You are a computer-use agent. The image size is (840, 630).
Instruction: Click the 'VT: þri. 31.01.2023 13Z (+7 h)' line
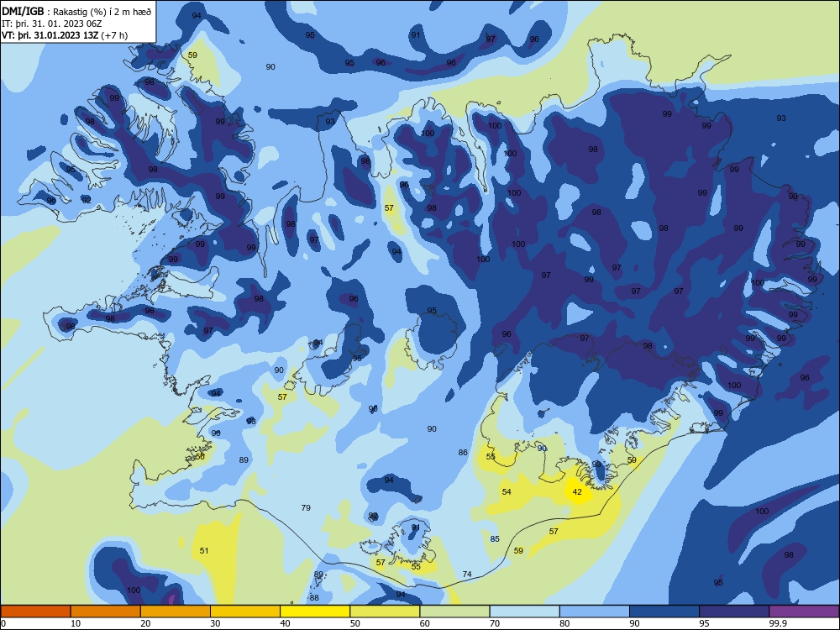[65, 36]
